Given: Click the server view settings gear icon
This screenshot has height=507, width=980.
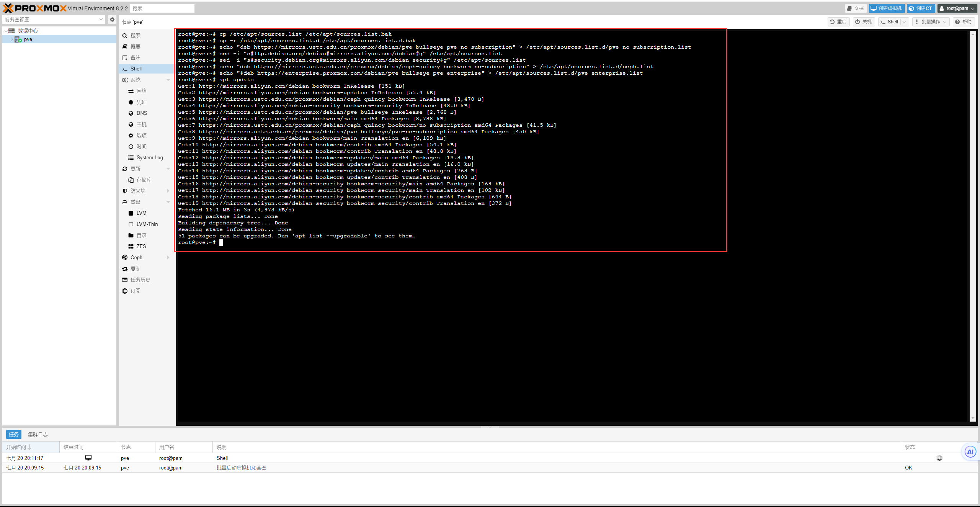Looking at the screenshot, I should (112, 20).
